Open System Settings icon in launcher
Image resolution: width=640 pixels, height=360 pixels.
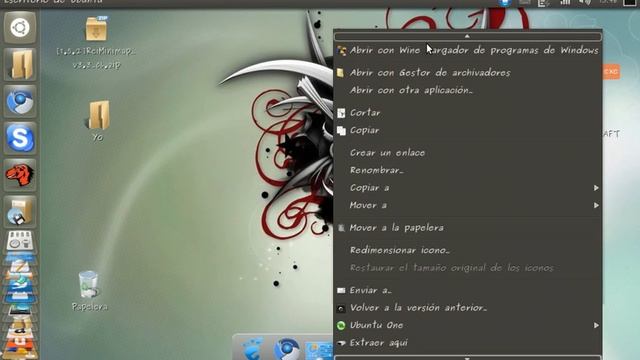point(20,242)
